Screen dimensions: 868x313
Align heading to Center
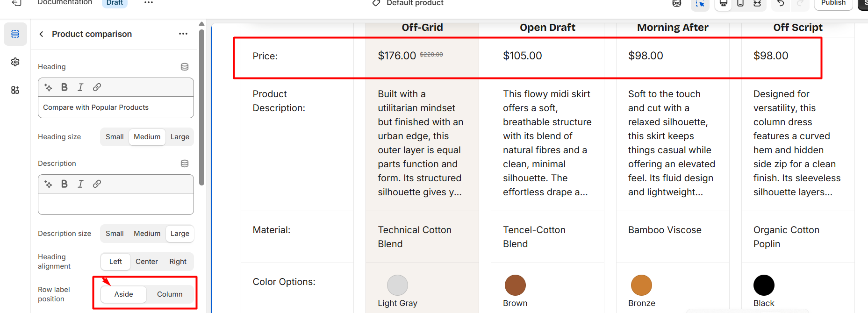click(x=147, y=262)
